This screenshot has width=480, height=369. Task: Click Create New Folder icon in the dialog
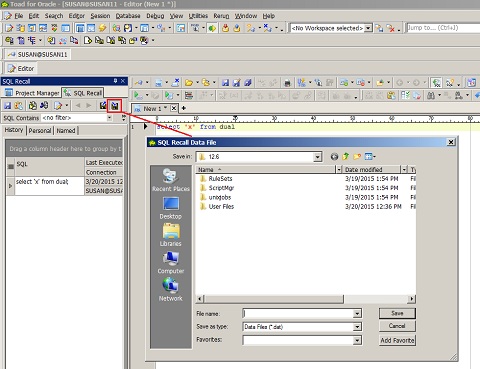(357, 156)
